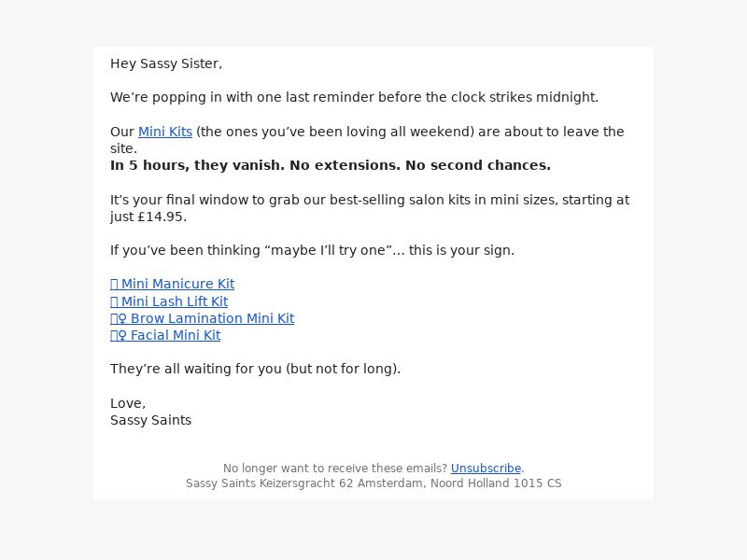Click the Keizersgracht footer address line
The image size is (747, 560).
[x=373, y=483]
